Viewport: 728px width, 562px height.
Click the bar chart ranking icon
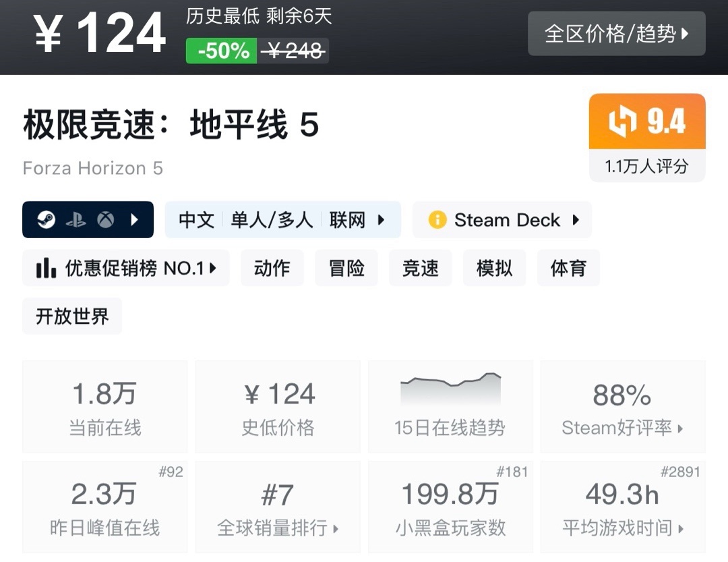(x=46, y=269)
